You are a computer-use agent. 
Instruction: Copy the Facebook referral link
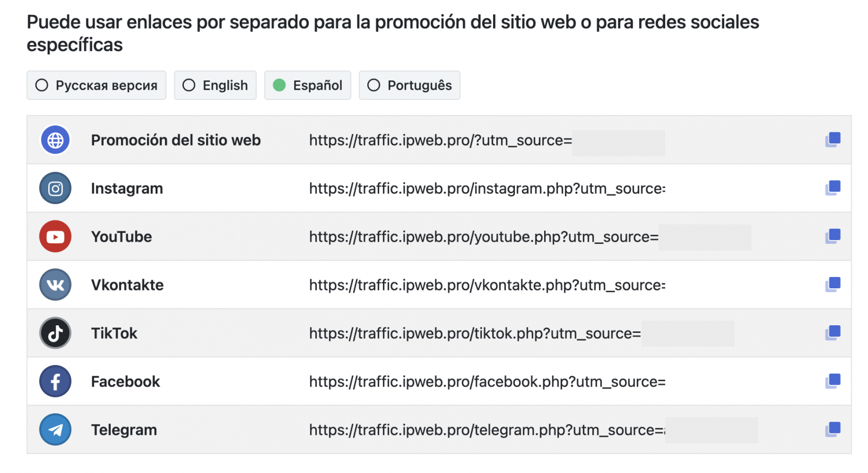tap(832, 381)
